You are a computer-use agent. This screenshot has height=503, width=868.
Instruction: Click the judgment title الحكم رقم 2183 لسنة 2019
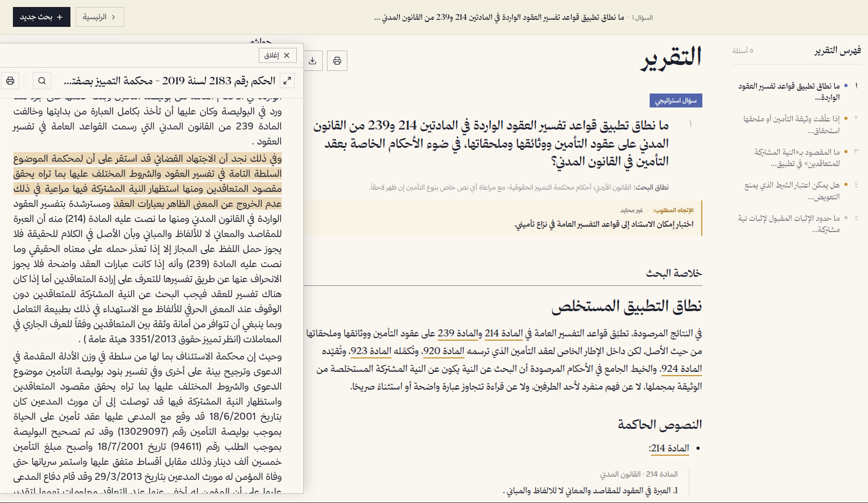(169, 81)
